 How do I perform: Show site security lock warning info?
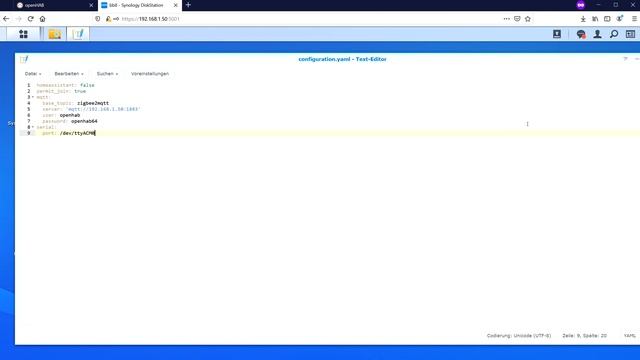click(109, 19)
